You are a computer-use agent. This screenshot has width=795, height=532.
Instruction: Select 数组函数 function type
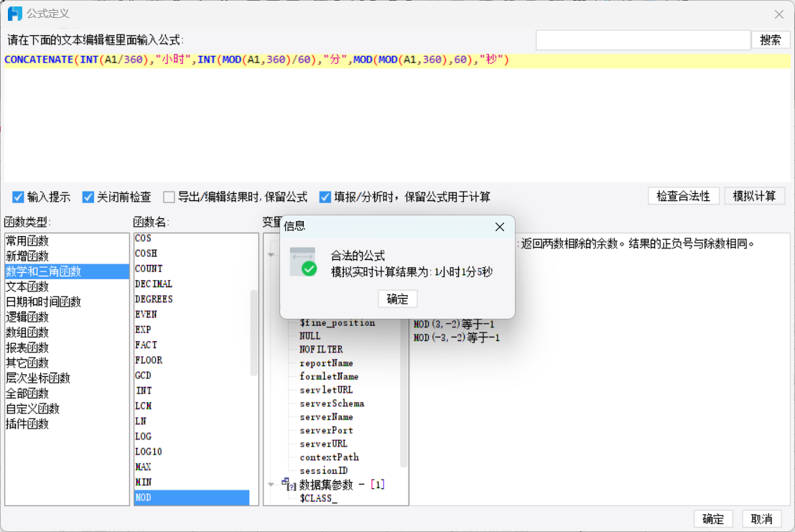pos(67,332)
